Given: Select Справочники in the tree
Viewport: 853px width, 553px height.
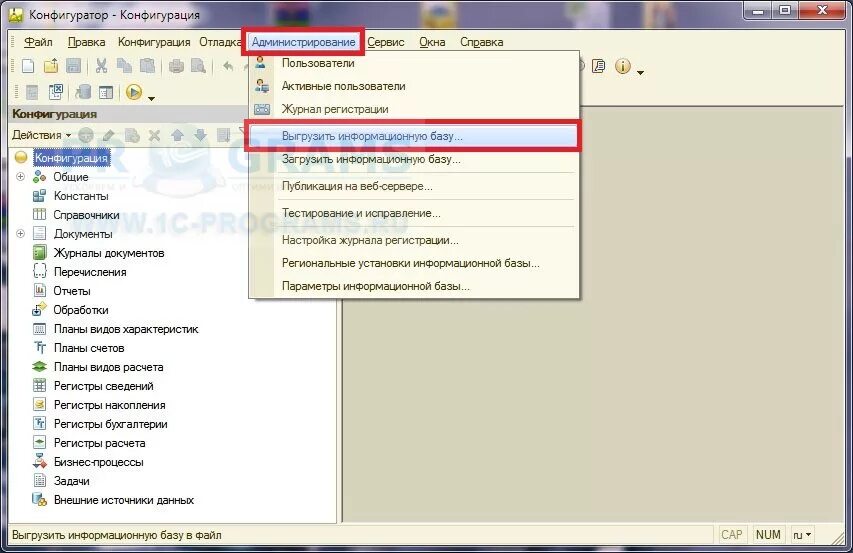Looking at the screenshot, I should [86, 215].
